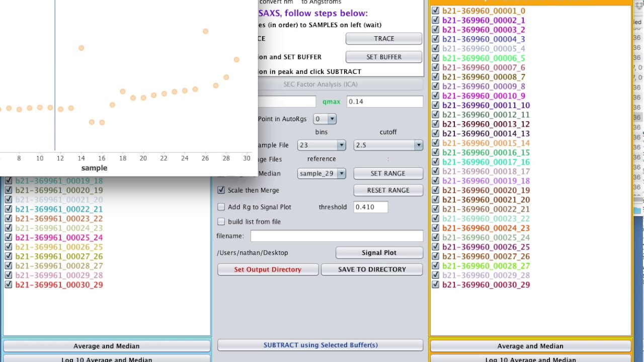The height and width of the screenshot is (362, 644).
Task: Select file b21-369961_00022_21
Action: click(59, 209)
